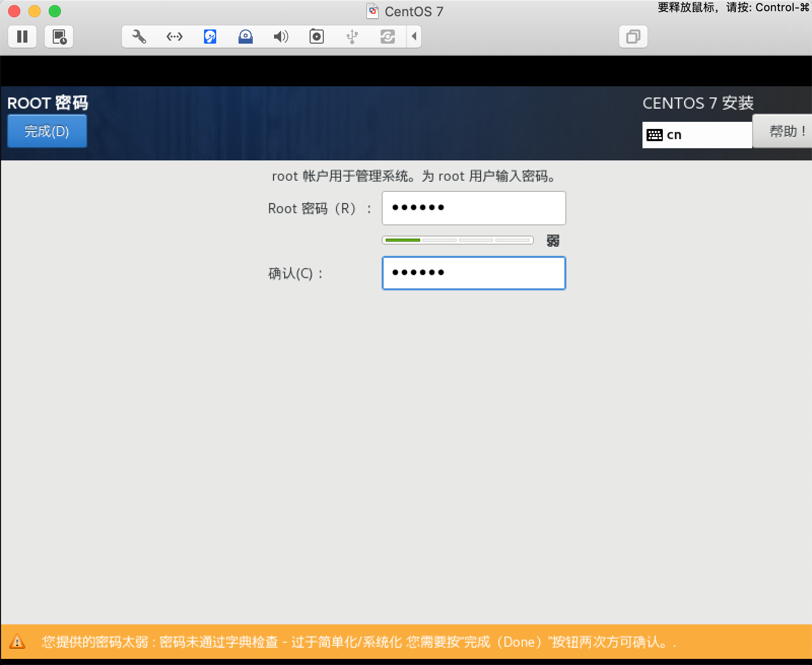Click the camera device icon

point(317,37)
